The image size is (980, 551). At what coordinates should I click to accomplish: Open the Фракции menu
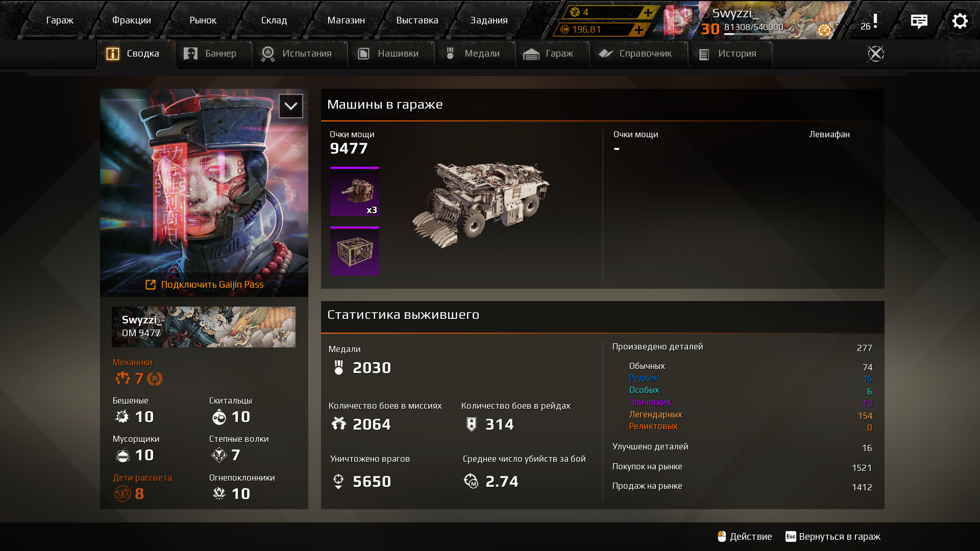pyautogui.click(x=131, y=20)
